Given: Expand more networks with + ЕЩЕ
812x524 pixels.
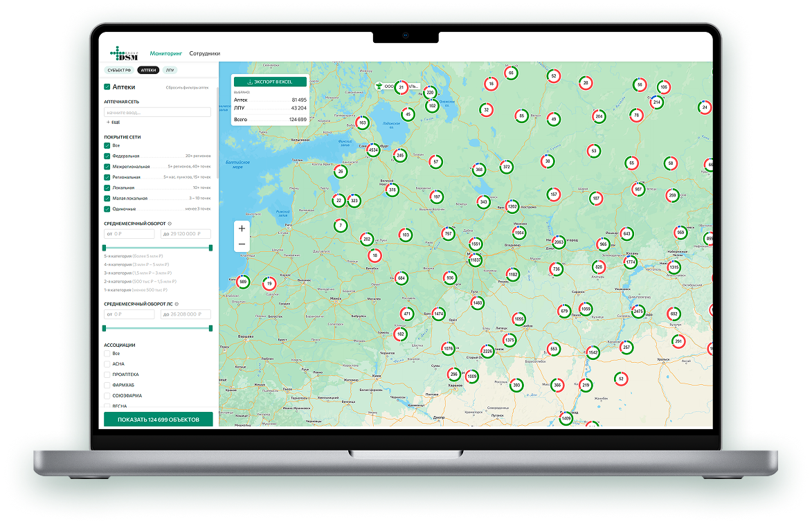Looking at the screenshot, I should [112, 122].
